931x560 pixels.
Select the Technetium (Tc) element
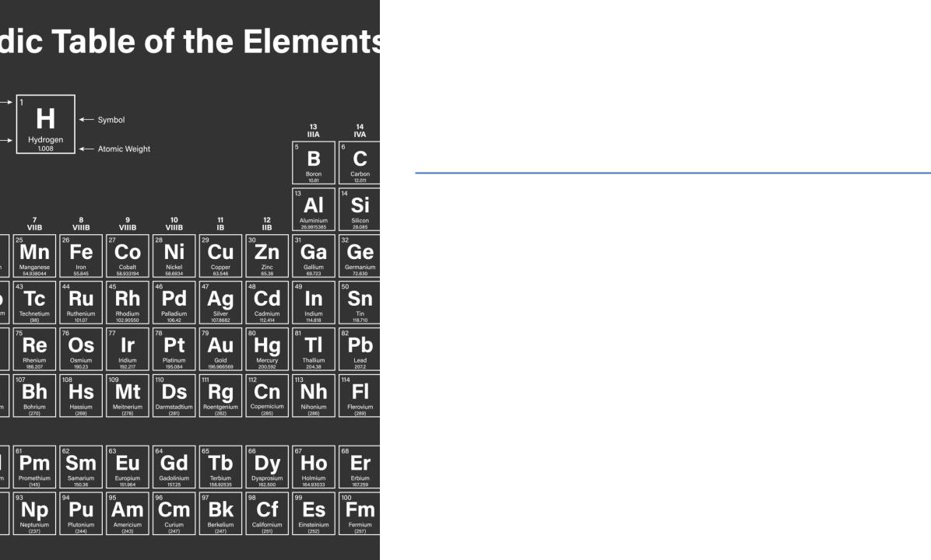(34, 303)
